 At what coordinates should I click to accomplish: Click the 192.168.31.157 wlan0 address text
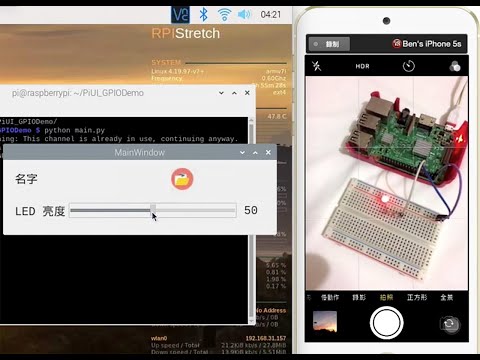(x=266, y=338)
